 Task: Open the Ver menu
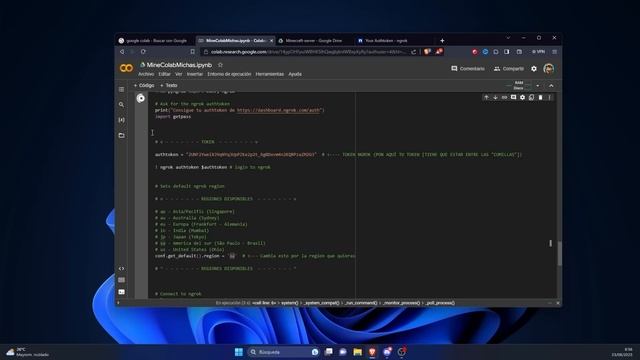click(x=179, y=74)
